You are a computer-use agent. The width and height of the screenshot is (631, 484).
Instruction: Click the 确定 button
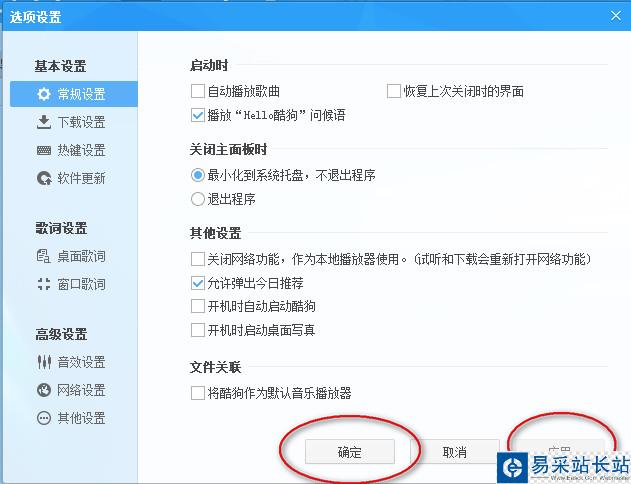tap(350, 452)
